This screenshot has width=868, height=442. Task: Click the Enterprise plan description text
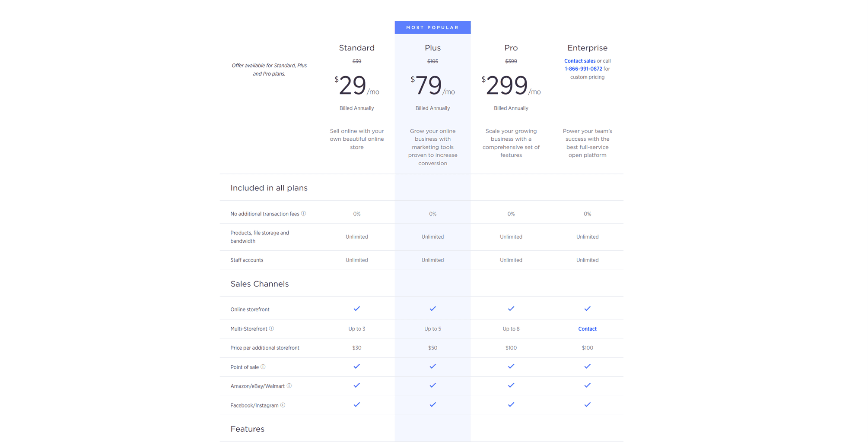click(x=588, y=143)
